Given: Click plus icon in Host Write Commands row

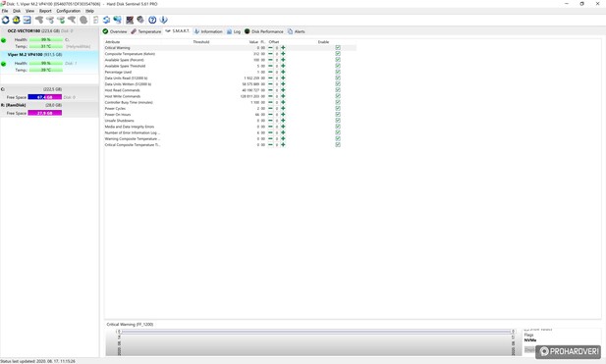Looking at the screenshot, I should 283,96.
